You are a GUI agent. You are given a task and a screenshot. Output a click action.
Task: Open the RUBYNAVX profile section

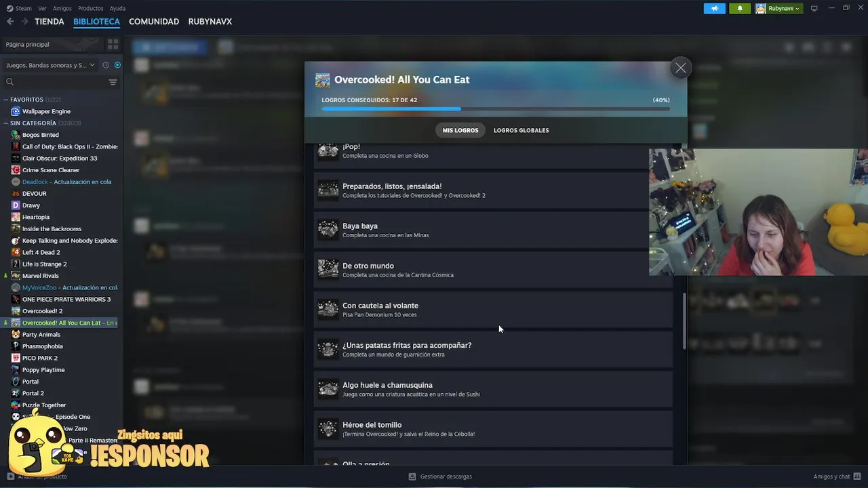click(210, 22)
